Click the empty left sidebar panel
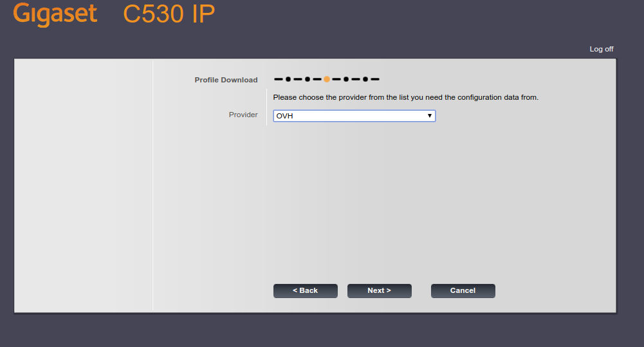Image resolution: width=644 pixels, height=347 pixels. click(84, 187)
